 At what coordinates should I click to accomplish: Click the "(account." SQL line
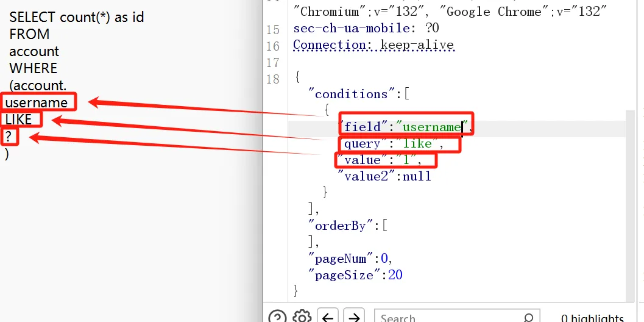tap(38, 85)
